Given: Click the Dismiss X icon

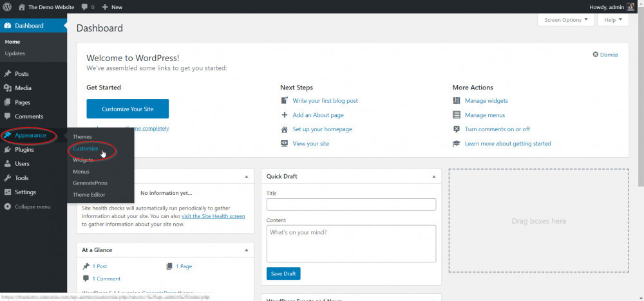Looking at the screenshot, I should click(595, 55).
